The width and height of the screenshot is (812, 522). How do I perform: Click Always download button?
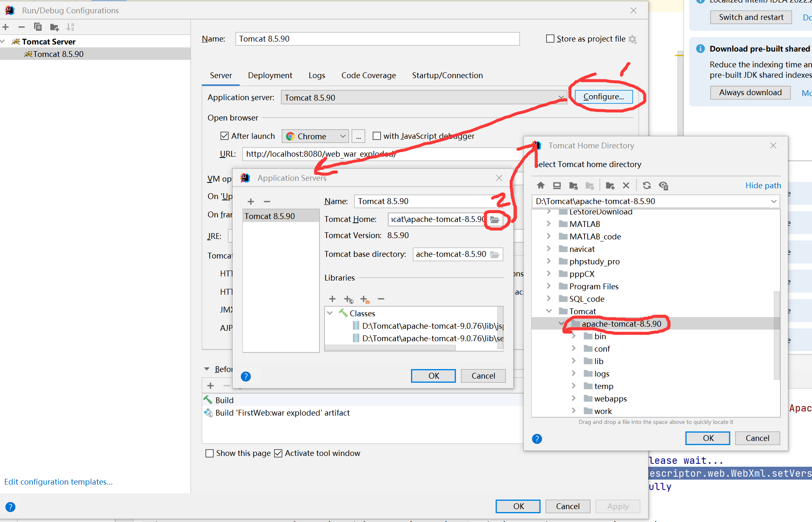coord(750,93)
